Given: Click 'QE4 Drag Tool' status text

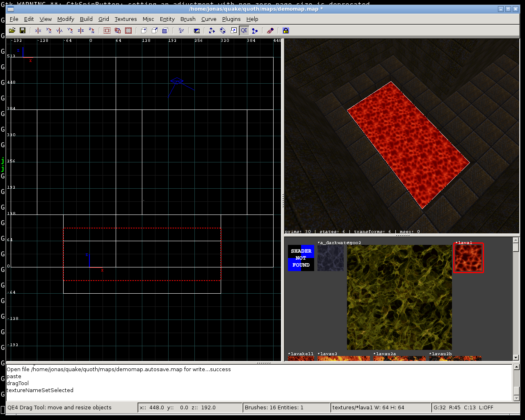Looking at the screenshot, I should click(x=59, y=407).
